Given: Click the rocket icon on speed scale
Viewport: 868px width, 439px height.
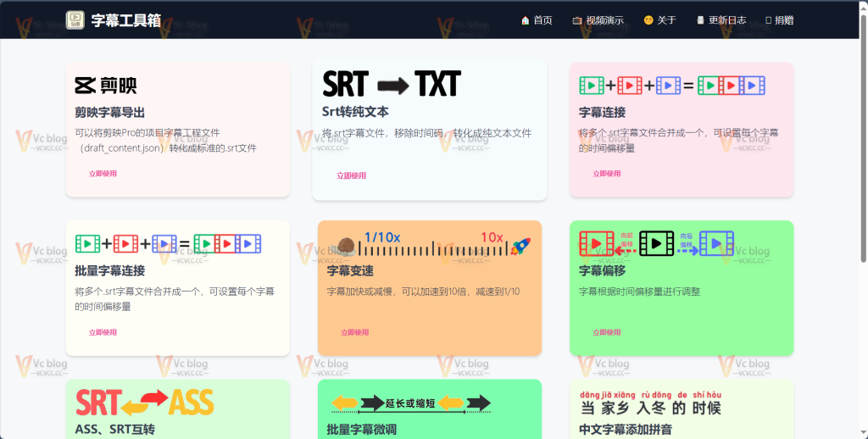Looking at the screenshot, I should point(520,247).
